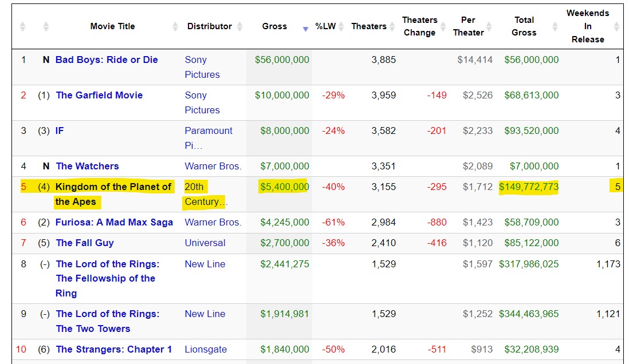Open The Fall Guy movie link
Viewport: 629px width, 364px height.
click(85, 243)
